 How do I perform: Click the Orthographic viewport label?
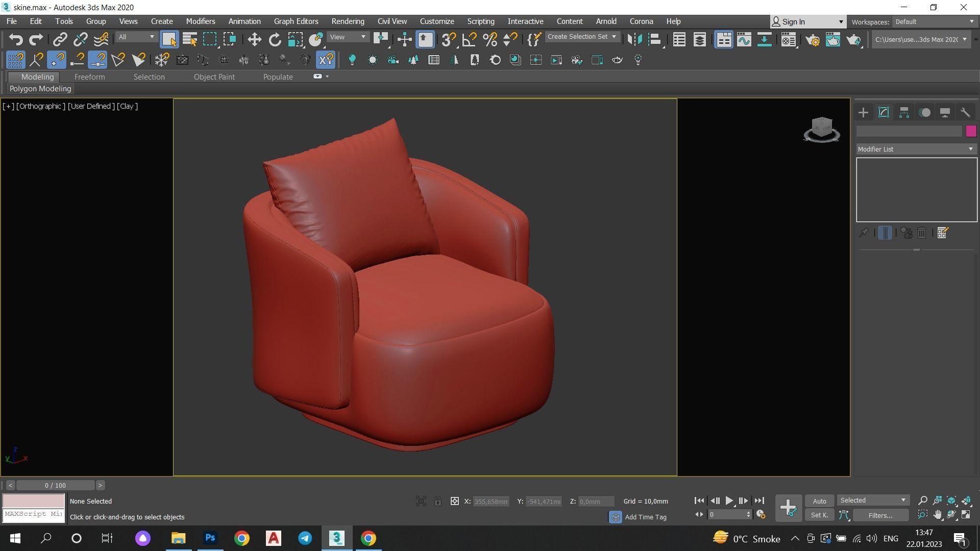point(41,106)
